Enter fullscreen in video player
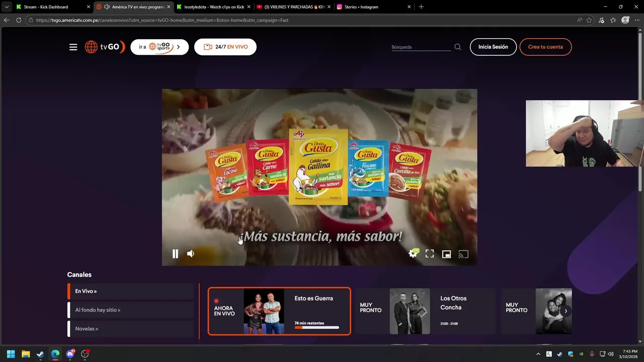Image resolution: width=644 pixels, height=362 pixels. click(430, 254)
